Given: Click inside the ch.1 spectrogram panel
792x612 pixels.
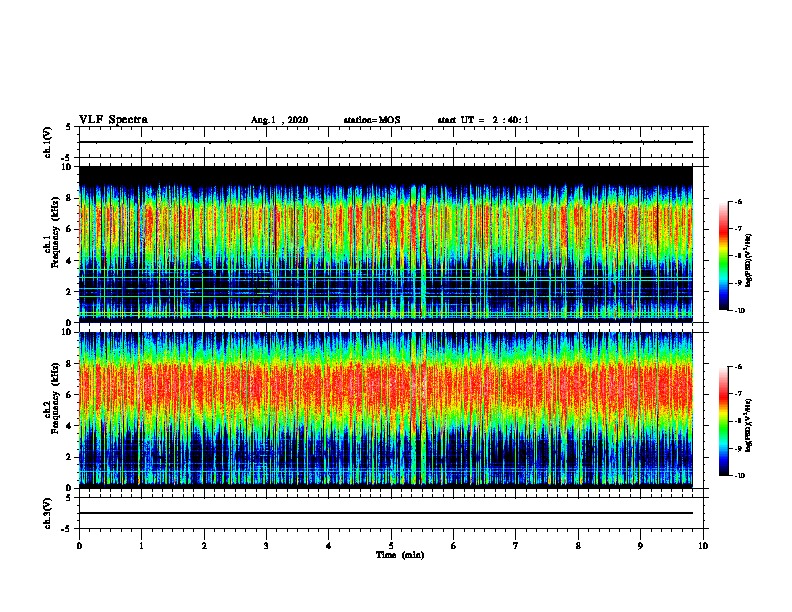Looking at the screenshot, I should (x=386, y=244).
